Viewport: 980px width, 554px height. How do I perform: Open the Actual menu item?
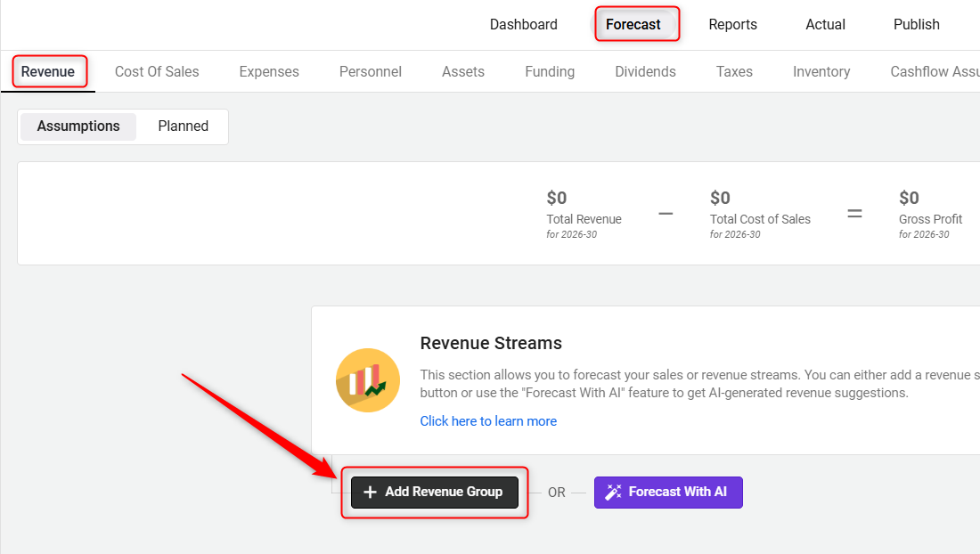point(826,25)
